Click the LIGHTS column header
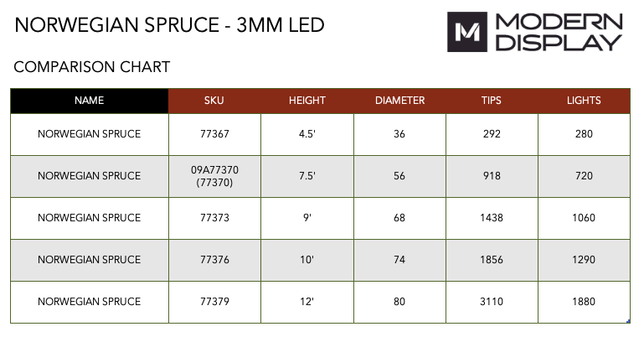This screenshot has height=337, width=644. [x=584, y=101]
